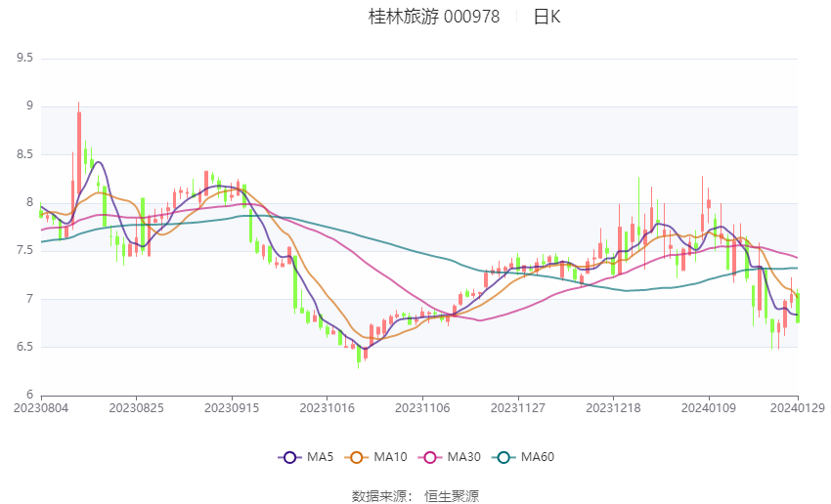The image size is (831, 504).
Task: Click the 日K label in title
Action: [x=547, y=17]
